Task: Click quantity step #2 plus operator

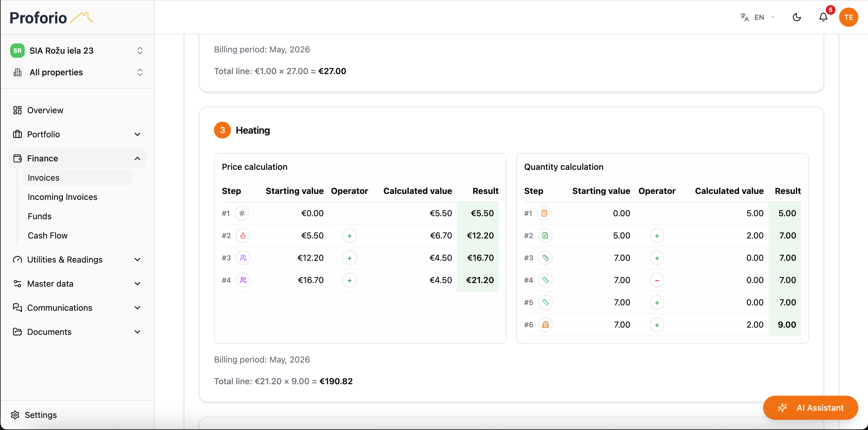Action: coord(657,236)
